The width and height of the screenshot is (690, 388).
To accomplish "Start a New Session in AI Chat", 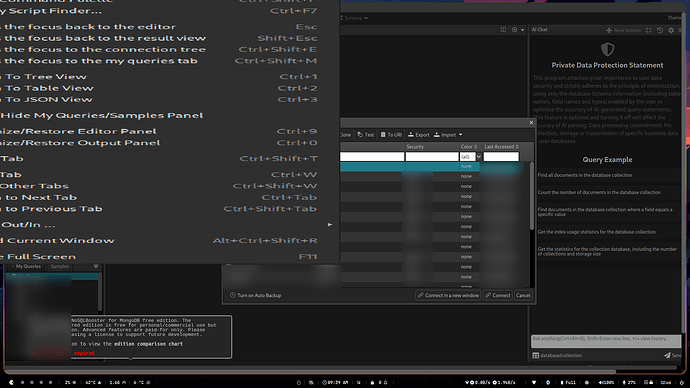I will [624, 30].
